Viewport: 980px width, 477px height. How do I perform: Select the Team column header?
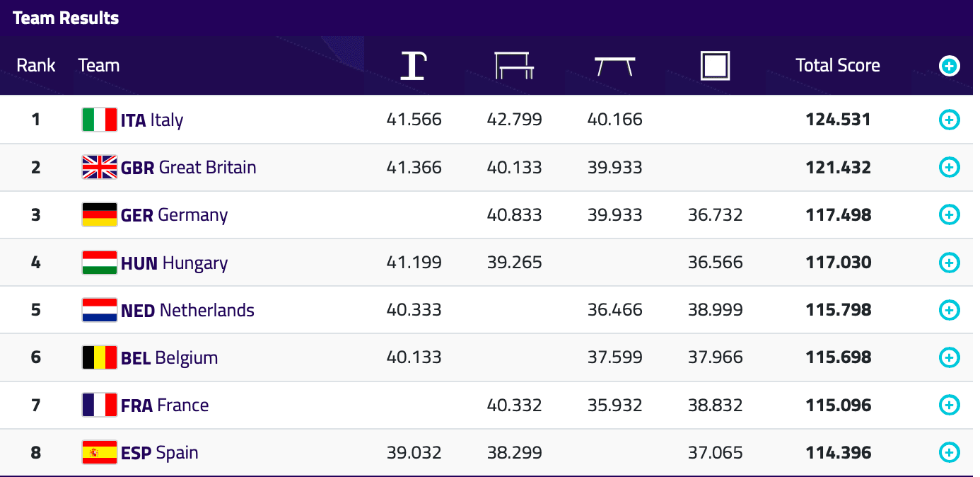coord(98,66)
